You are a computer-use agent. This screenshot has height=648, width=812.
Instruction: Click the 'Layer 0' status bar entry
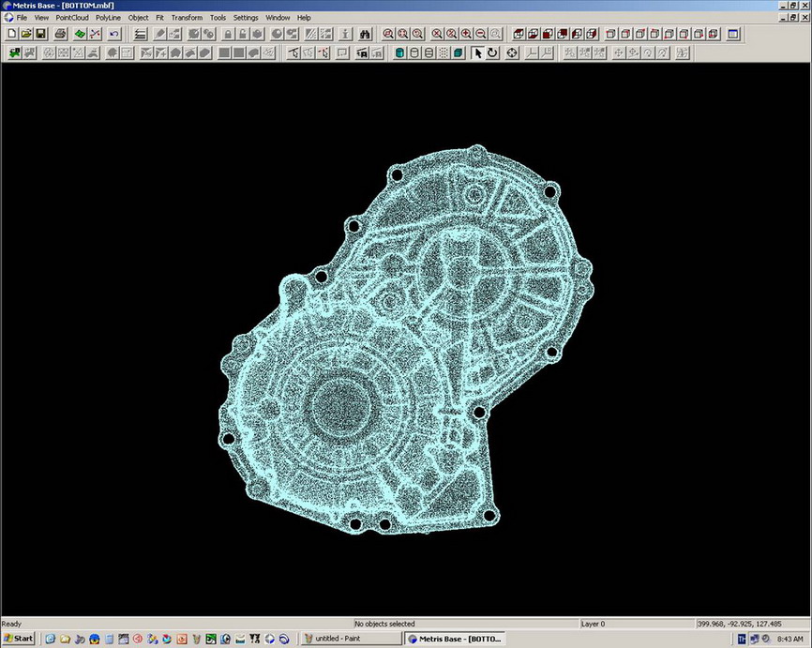point(593,624)
